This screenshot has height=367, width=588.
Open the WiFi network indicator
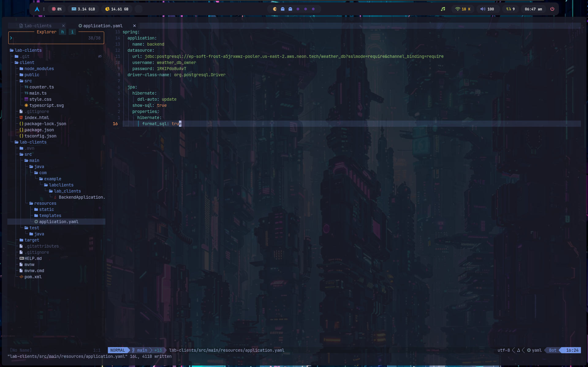(457, 9)
